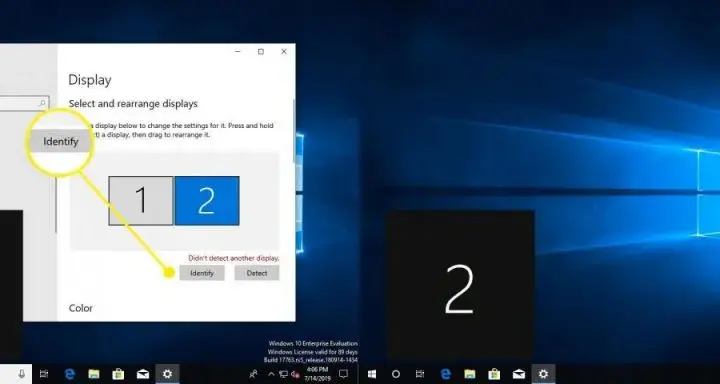This screenshot has height=384, width=720.
Task: Open Task View on the microphone taskbar
Action: [44, 374]
